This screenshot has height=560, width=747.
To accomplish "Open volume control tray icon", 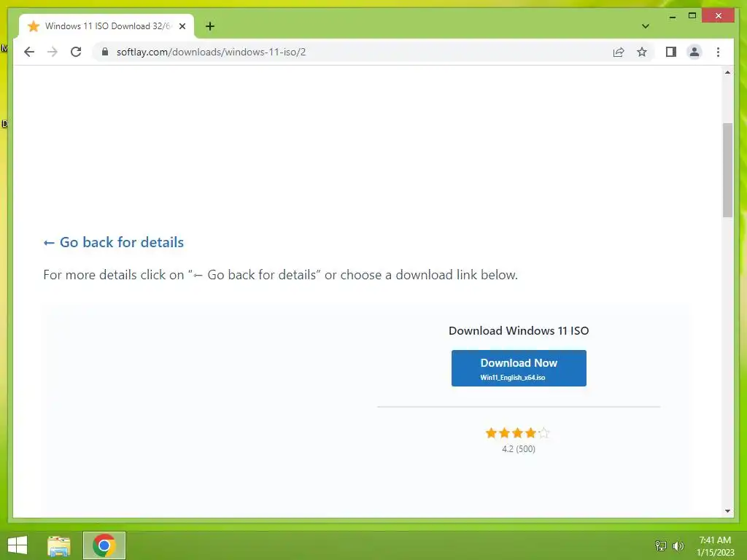I will 678,545.
